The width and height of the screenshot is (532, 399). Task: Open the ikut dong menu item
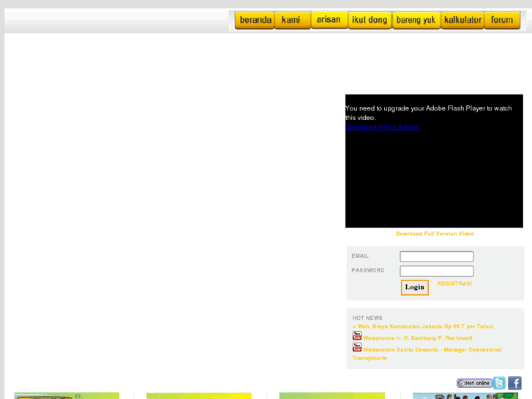point(370,20)
